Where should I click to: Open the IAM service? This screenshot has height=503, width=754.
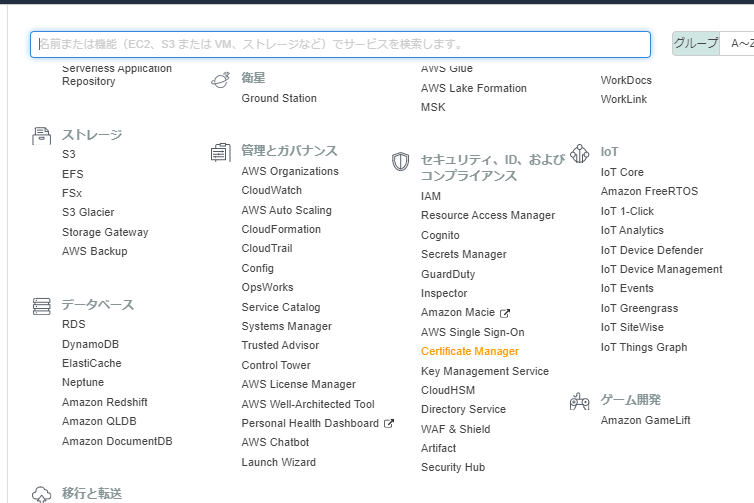coord(431,197)
